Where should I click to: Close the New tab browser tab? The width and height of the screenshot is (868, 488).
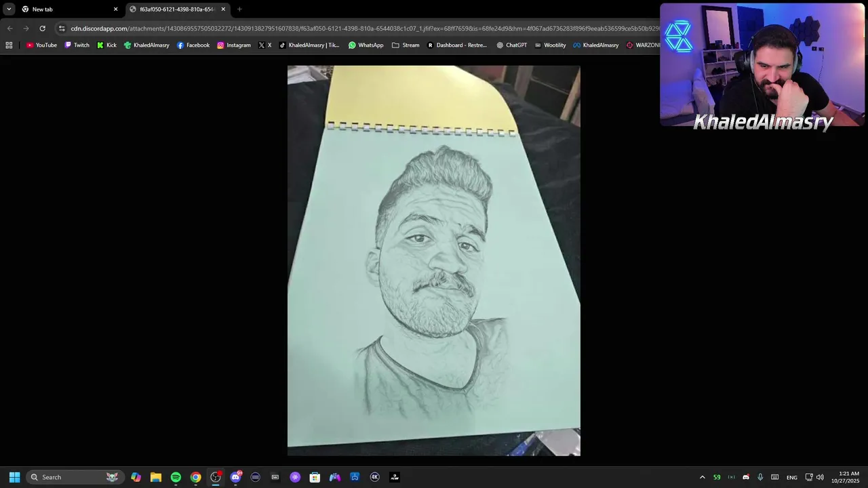tap(115, 9)
